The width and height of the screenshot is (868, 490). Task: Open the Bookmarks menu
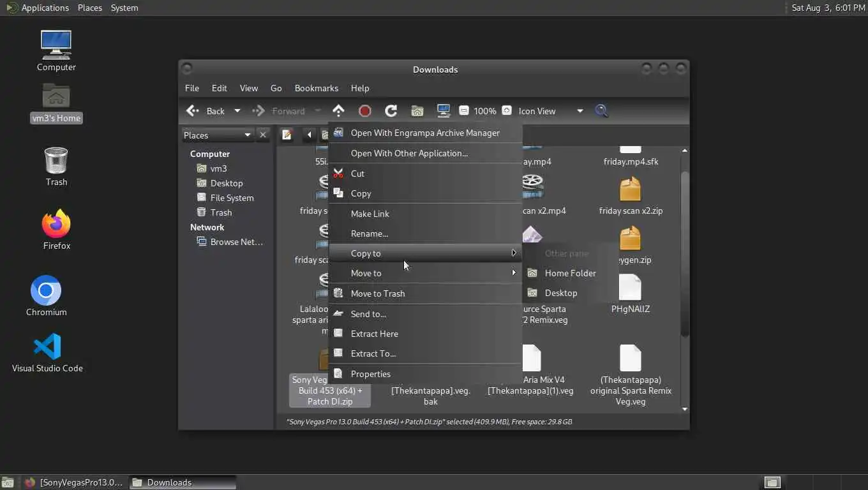click(x=317, y=88)
